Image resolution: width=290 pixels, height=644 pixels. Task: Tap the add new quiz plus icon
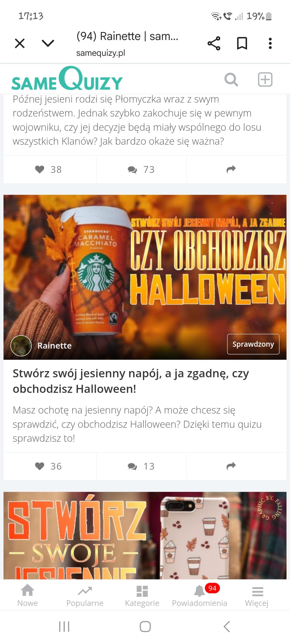[x=265, y=80]
